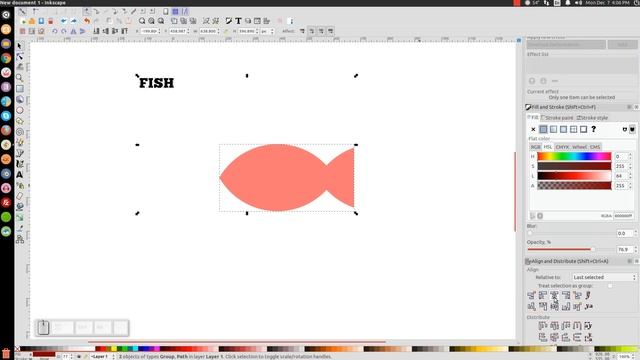
Task: Close the Fill and Stroke panel
Action: click(636, 107)
